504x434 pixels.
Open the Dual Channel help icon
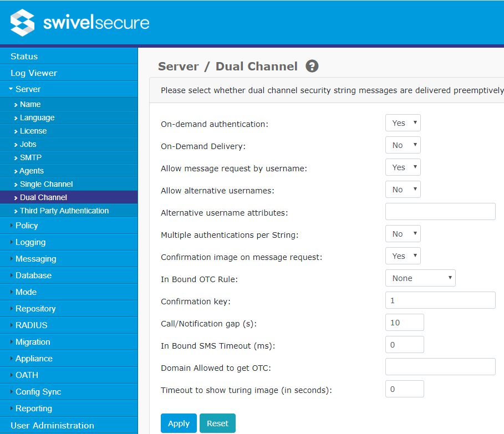coord(312,67)
